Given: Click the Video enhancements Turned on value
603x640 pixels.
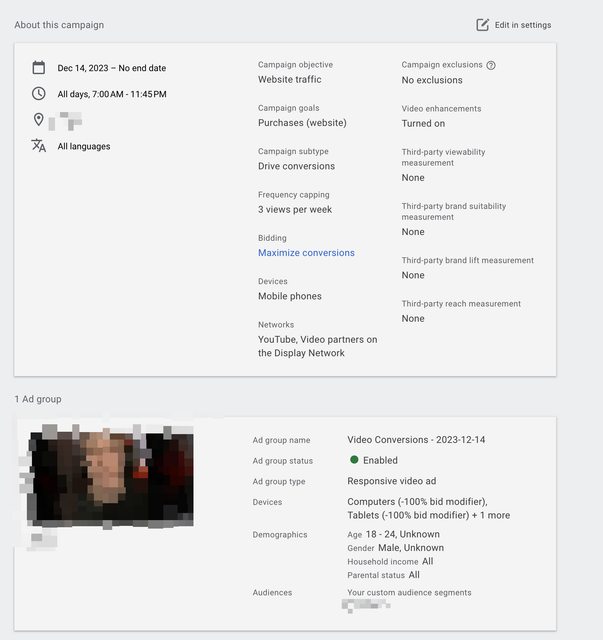Looking at the screenshot, I should point(423,123).
